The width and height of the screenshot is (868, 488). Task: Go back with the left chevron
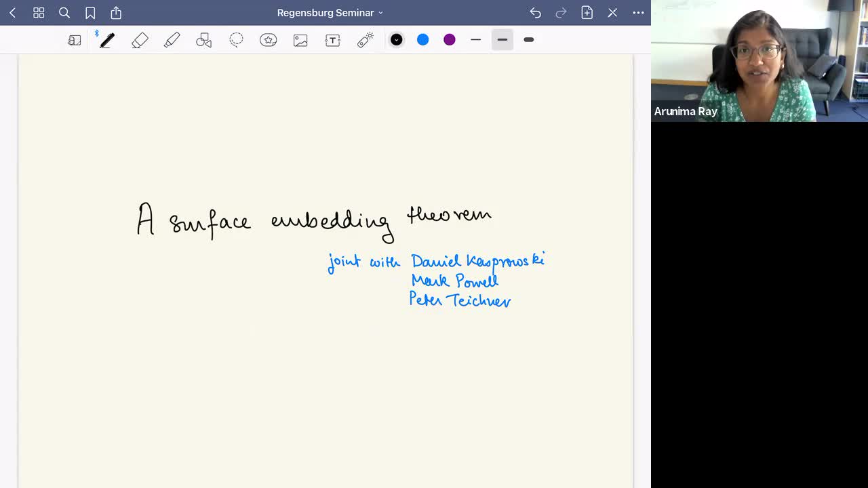(x=12, y=13)
